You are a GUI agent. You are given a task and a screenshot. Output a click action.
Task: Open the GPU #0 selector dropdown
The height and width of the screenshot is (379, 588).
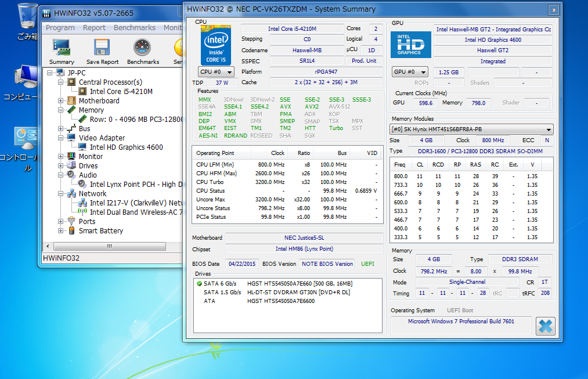pos(410,72)
